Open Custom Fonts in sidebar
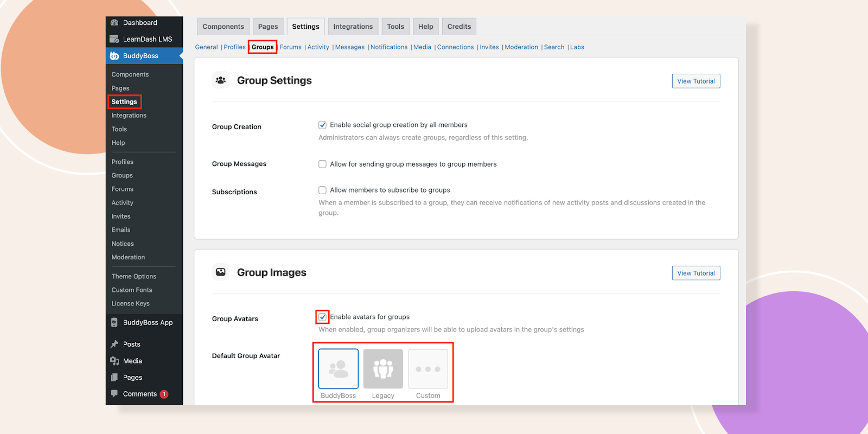 132,290
